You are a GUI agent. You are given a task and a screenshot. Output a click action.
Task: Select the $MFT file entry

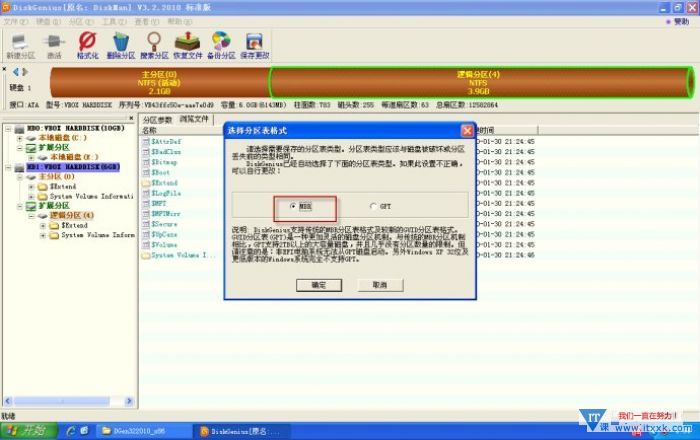click(x=158, y=203)
